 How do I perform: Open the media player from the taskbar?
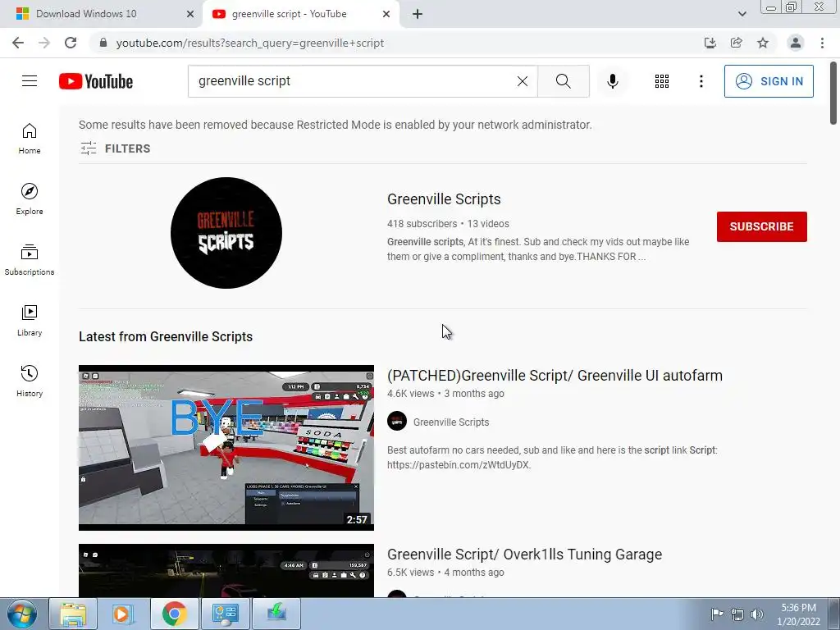tap(123, 614)
